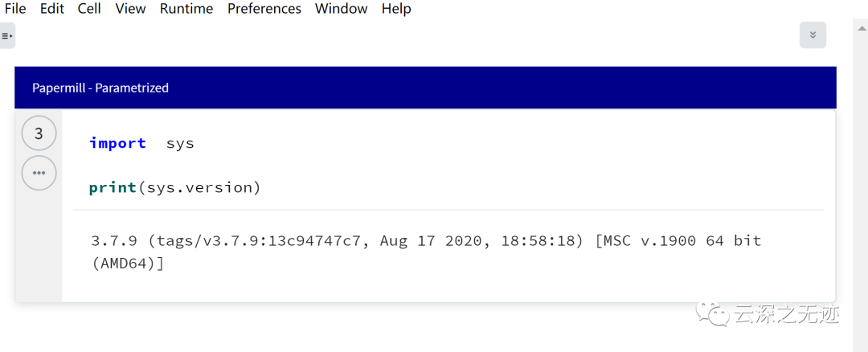This screenshot has width=868, height=352.
Task: Open the Window menu
Action: tap(341, 9)
